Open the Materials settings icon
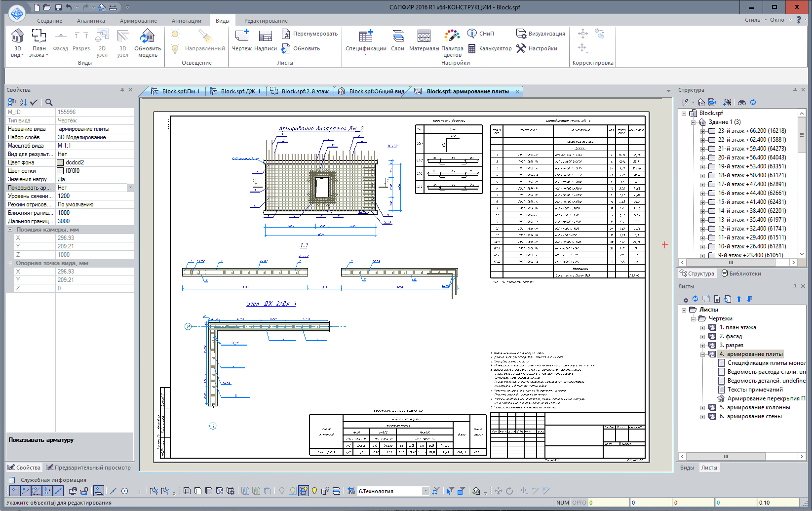 [x=424, y=36]
